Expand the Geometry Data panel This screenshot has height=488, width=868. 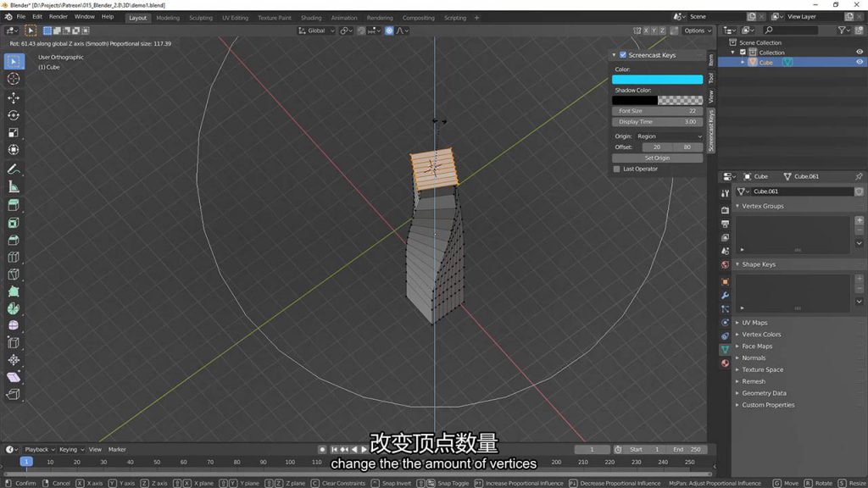click(x=737, y=393)
